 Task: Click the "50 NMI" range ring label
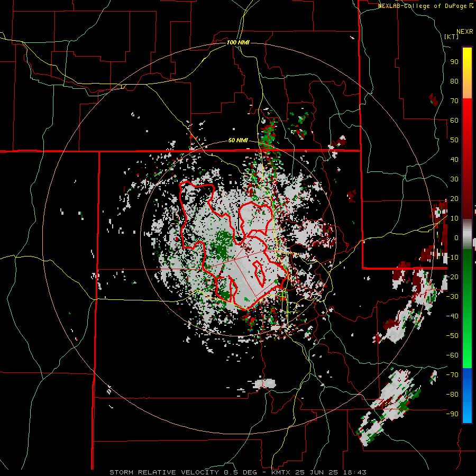238,140
